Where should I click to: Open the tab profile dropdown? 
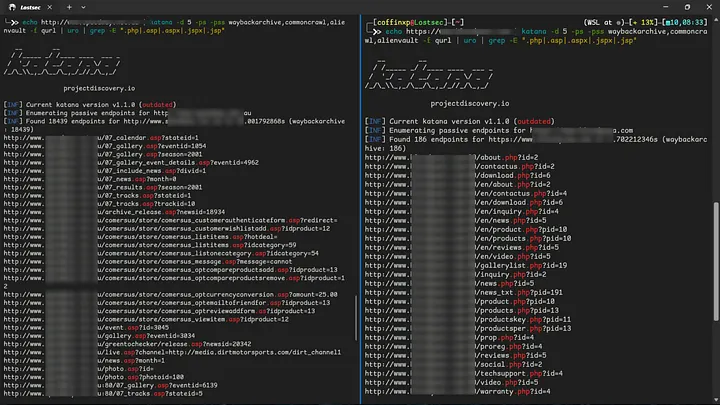coord(83,7)
